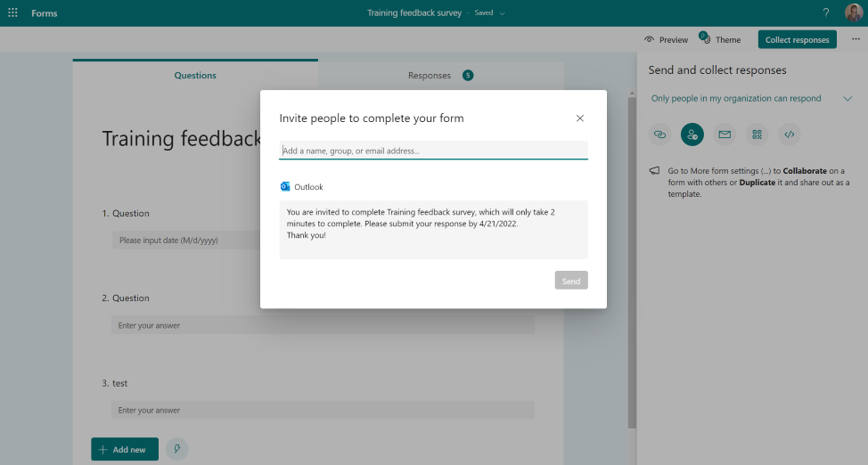Click the Collect responses button
Image resolution: width=868 pixels, height=465 pixels.
click(797, 39)
